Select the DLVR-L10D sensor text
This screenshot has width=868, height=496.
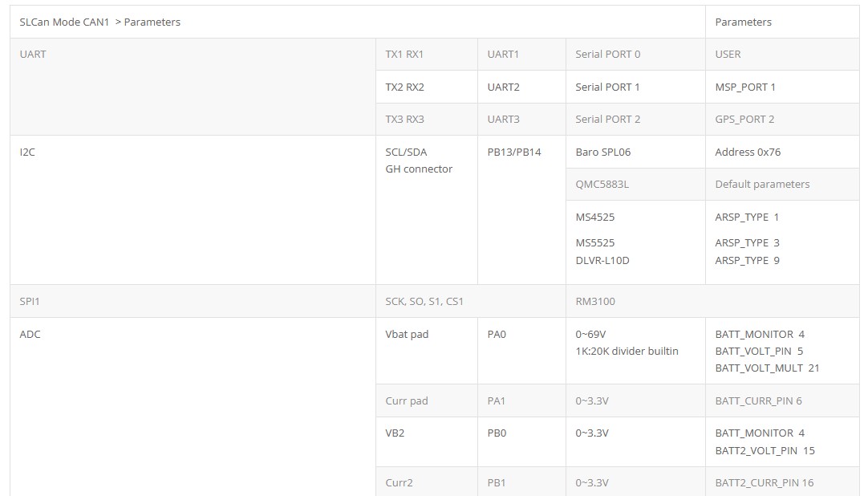pyautogui.click(x=602, y=261)
